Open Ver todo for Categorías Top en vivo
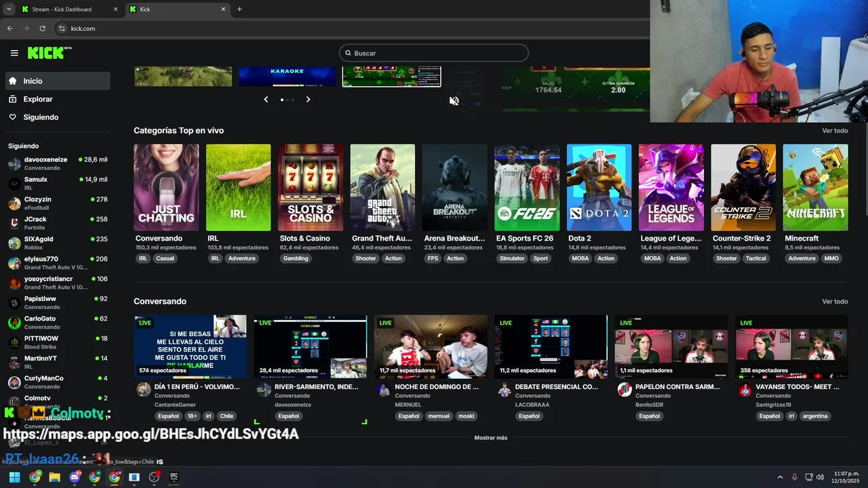The image size is (868, 488). (835, 131)
